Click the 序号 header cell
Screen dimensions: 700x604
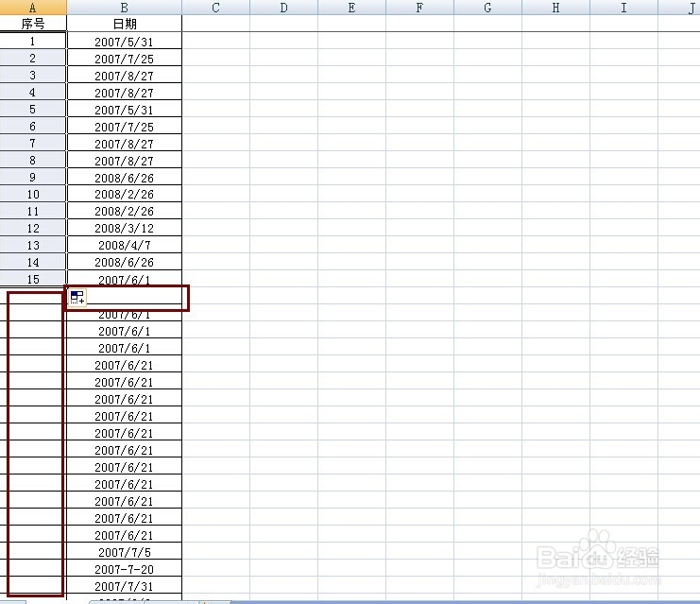click(x=33, y=24)
